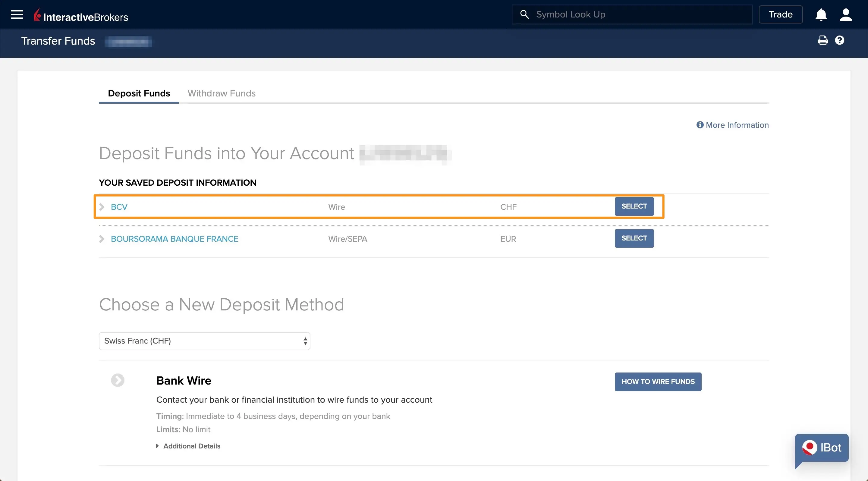The image size is (868, 481).
Task: Click the Bank Wire arrow icon
Action: [x=118, y=380]
